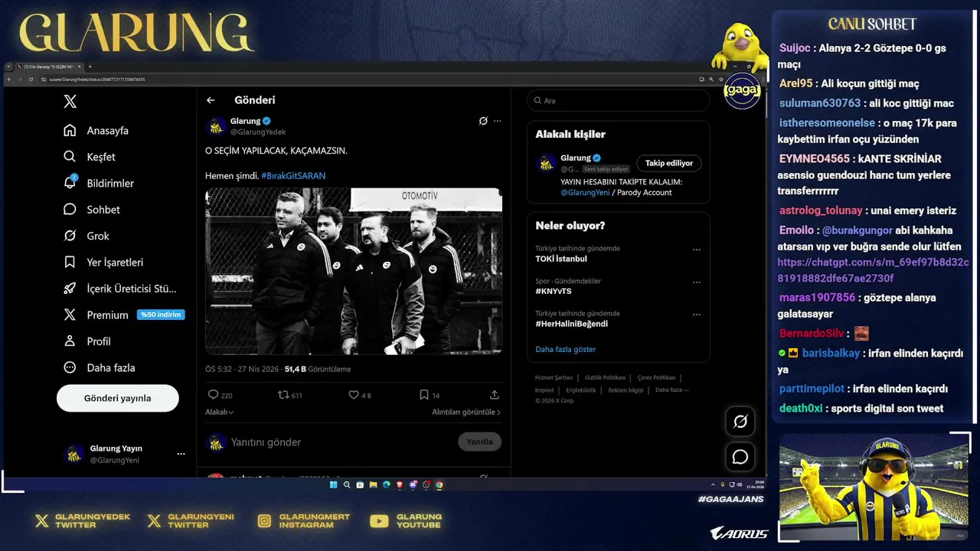
Task: Open #KNYvTS trend options menu
Action: pyautogui.click(x=697, y=282)
